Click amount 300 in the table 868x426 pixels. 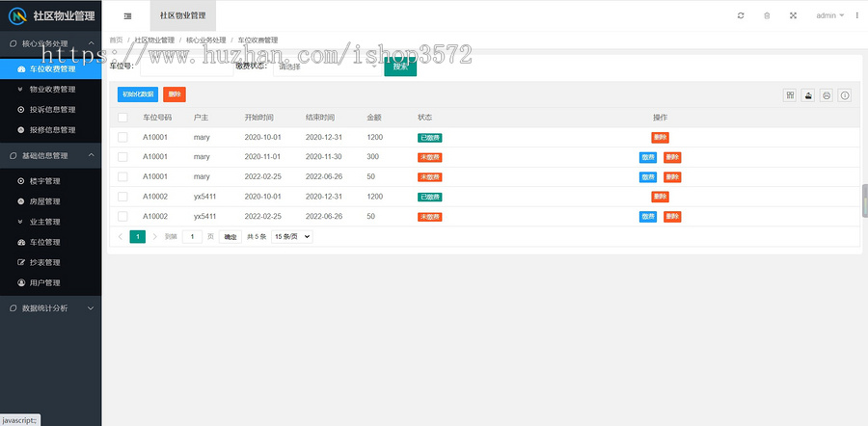[x=372, y=157]
